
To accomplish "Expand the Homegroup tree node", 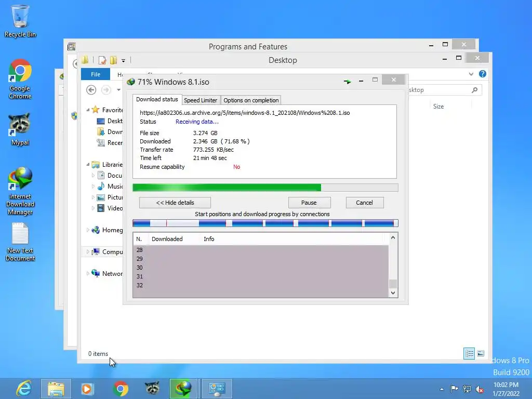I will [88, 230].
